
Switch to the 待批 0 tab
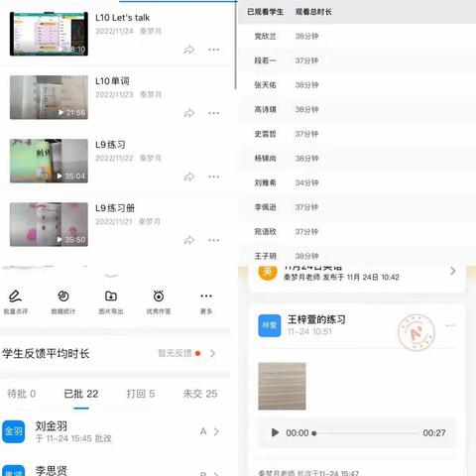[22, 394]
